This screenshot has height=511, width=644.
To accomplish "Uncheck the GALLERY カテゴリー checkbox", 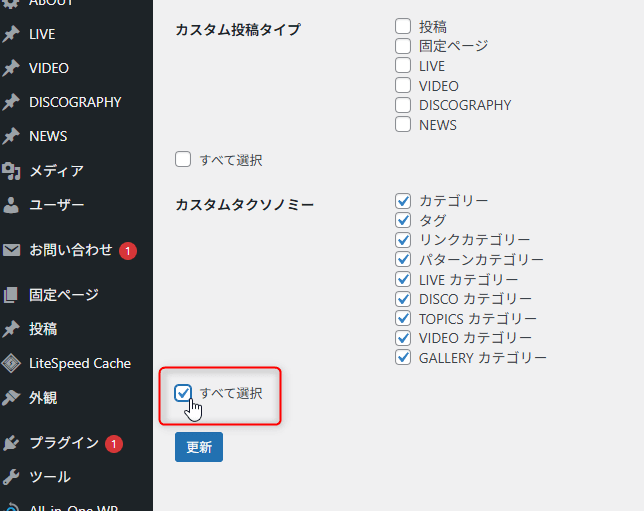I will coord(403,357).
